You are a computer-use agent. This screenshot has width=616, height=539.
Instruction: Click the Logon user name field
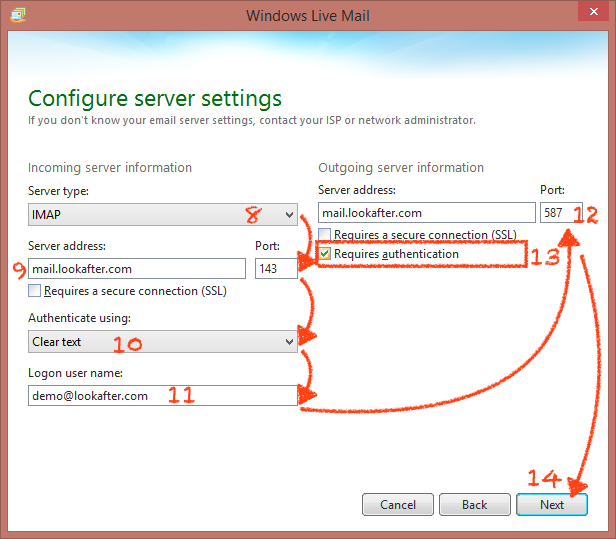(164, 395)
